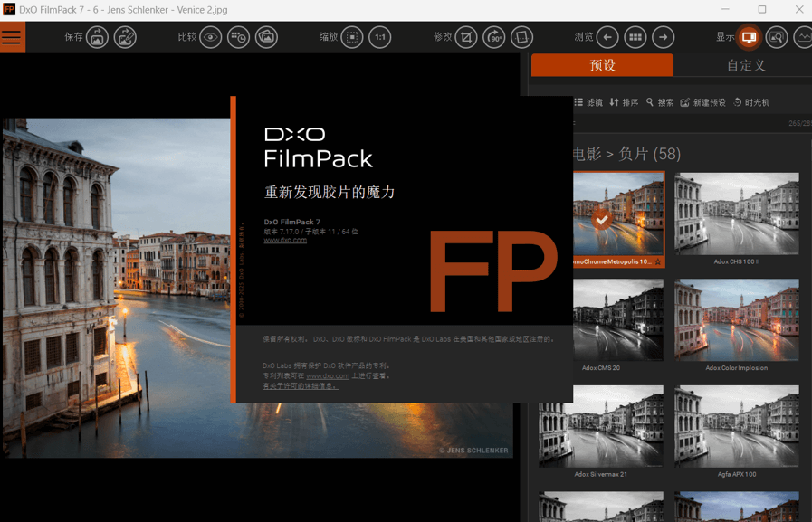
Task: Open grid browse view via 浏览 grid icon
Action: tap(635, 37)
